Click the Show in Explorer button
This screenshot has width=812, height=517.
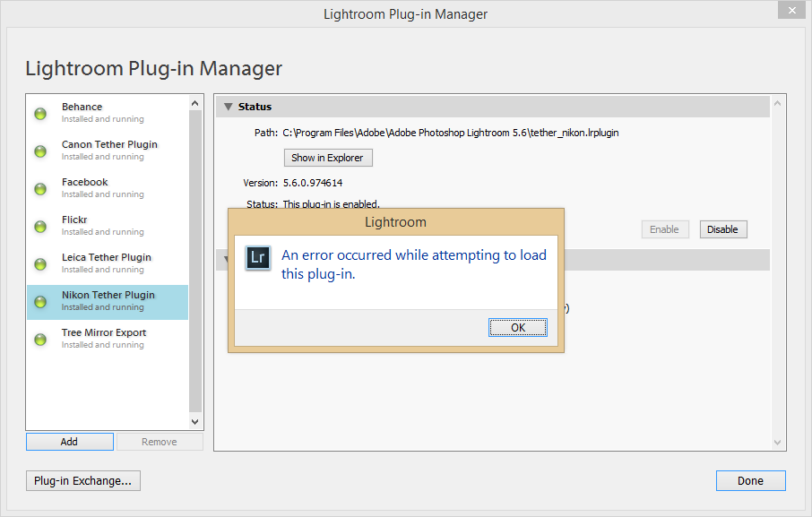coord(328,158)
